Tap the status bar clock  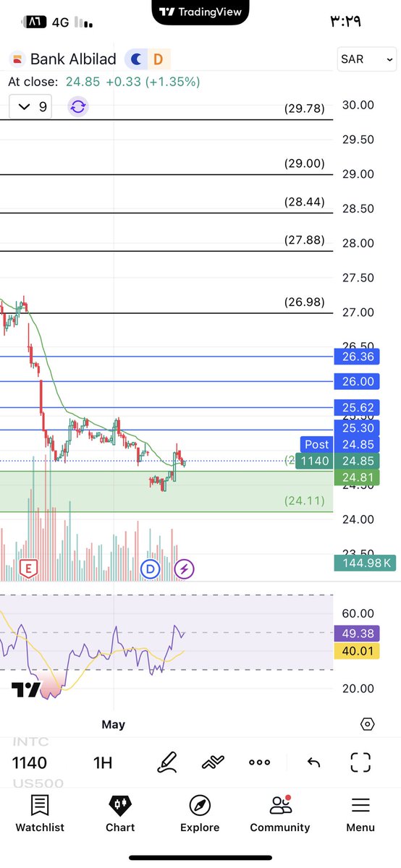347,21
